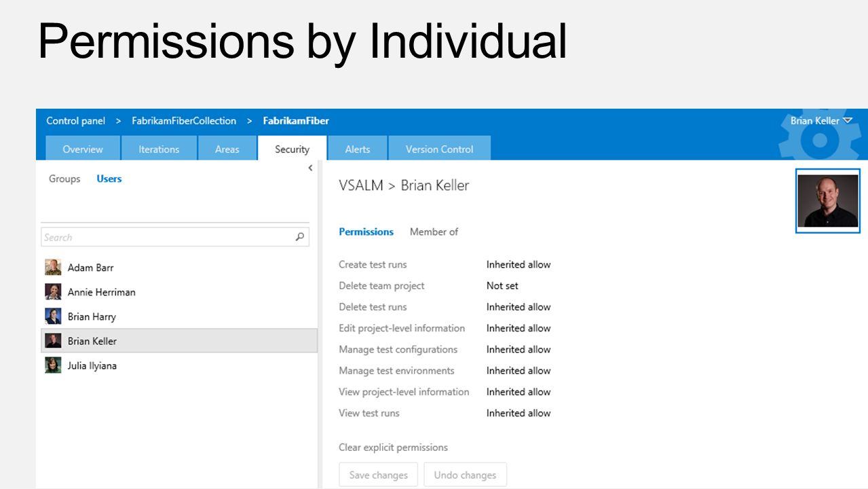Toggle Create test runs Inherited allow value

[518, 265]
